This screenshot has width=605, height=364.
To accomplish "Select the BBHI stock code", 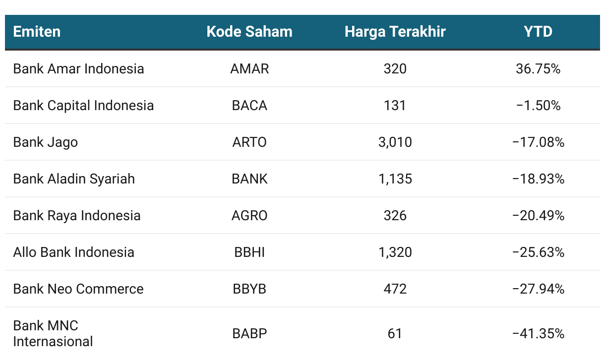I will [249, 252].
